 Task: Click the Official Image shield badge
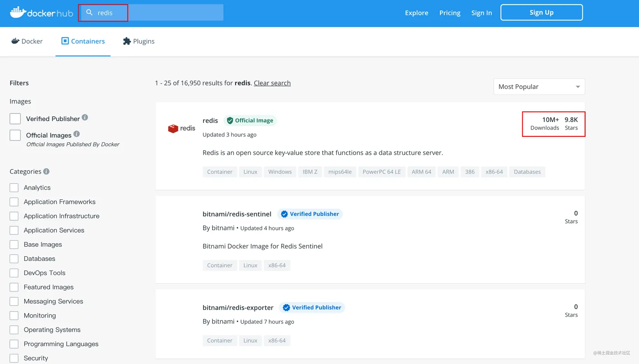pos(250,120)
